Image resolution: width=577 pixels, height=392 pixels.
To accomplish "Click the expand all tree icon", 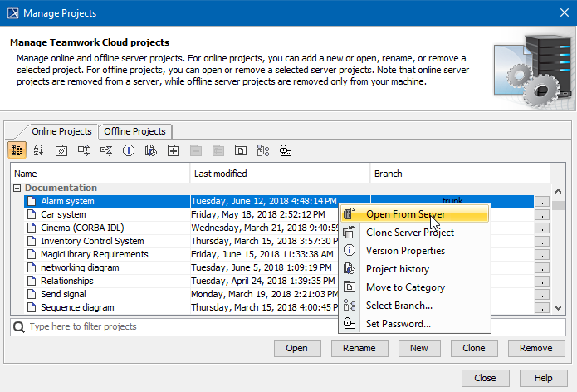I will pyautogui.click(x=84, y=150).
